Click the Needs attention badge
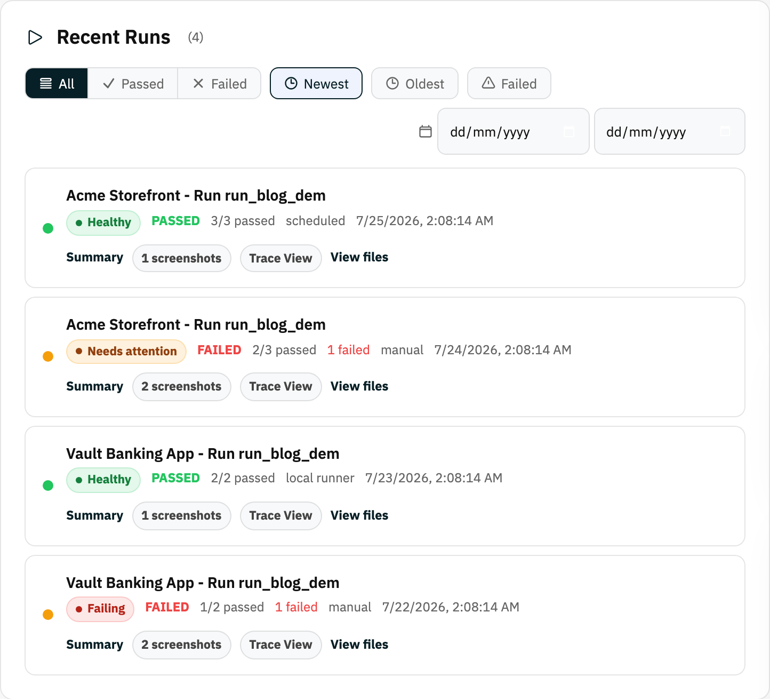The height and width of the screenshot is (700, 770). [x=126, y=352]
